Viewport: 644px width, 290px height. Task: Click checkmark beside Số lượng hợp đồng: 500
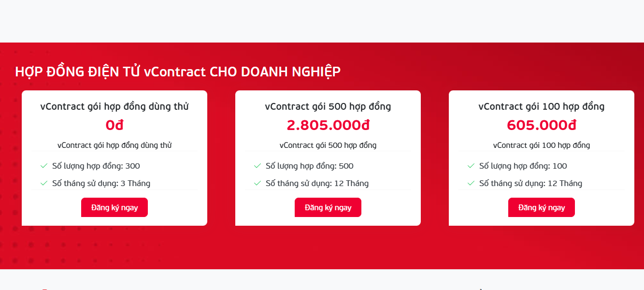pyautogui.click(x=257, y=166)
